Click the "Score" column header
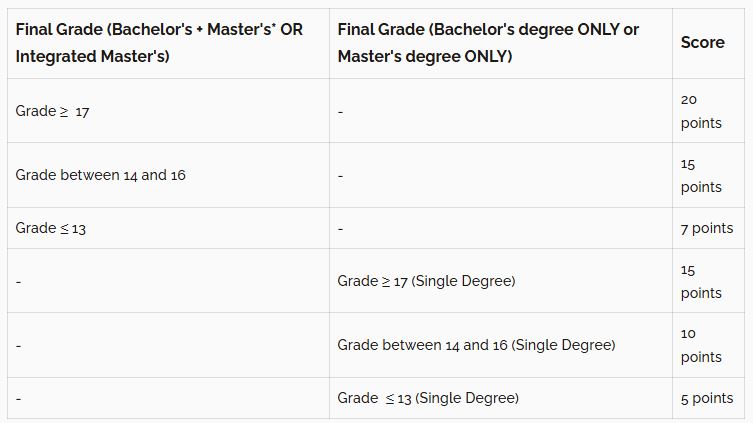The image size is (753, 423). tap(702, 42)
